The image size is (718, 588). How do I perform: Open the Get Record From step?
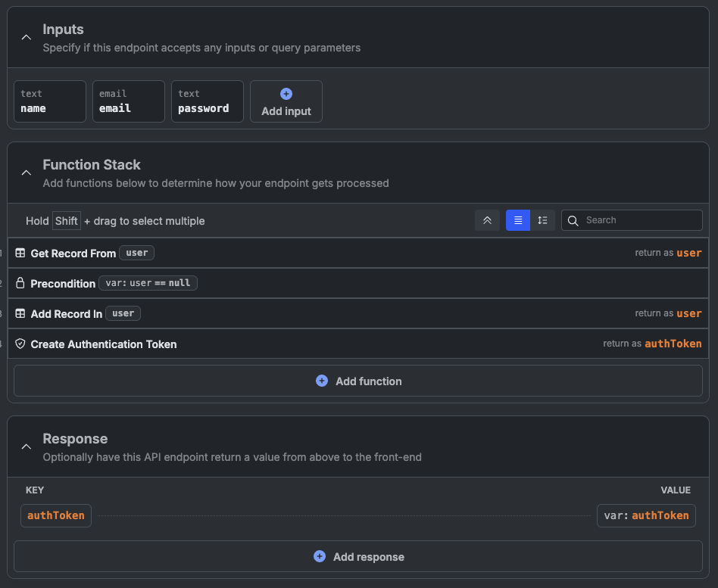pos(358,253)
